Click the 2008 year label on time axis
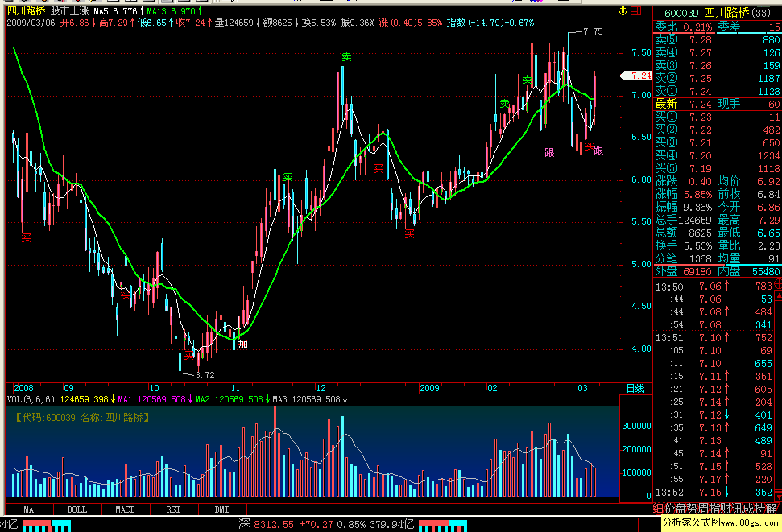Viewport: 782px width, 532px height. coord(23,388)
